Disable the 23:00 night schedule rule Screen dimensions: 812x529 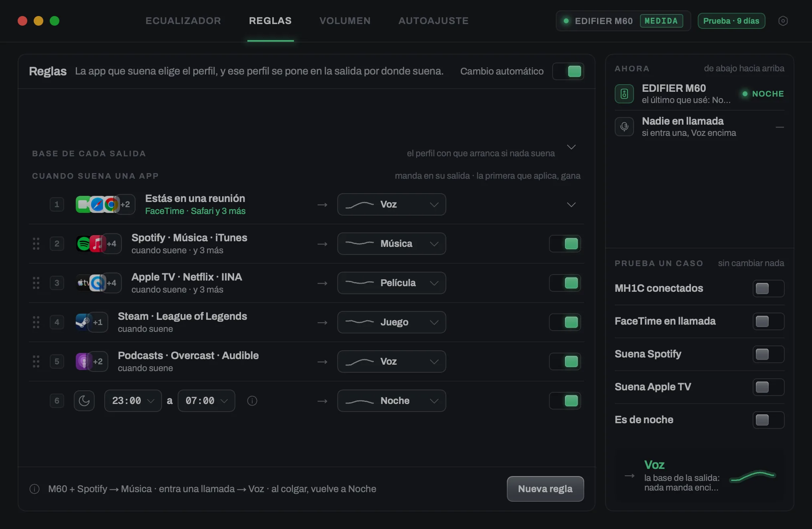tap(565, 401)
